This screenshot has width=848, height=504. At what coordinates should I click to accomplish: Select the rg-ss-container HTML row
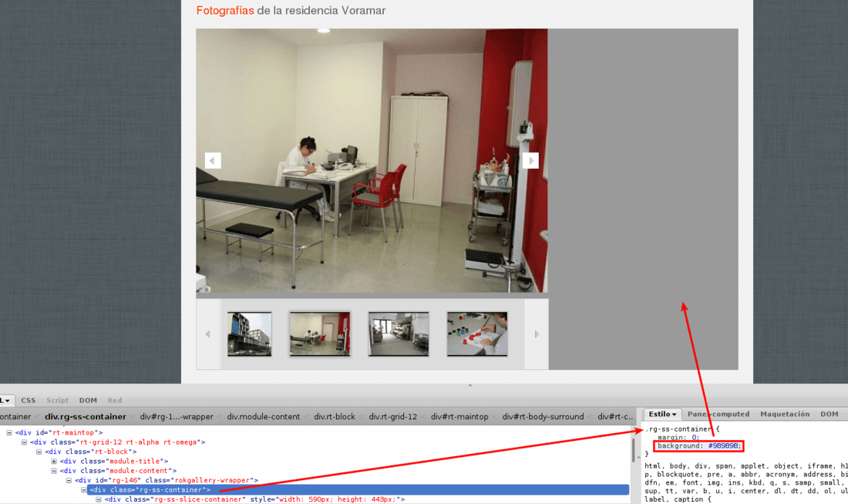tap(358, 490)
